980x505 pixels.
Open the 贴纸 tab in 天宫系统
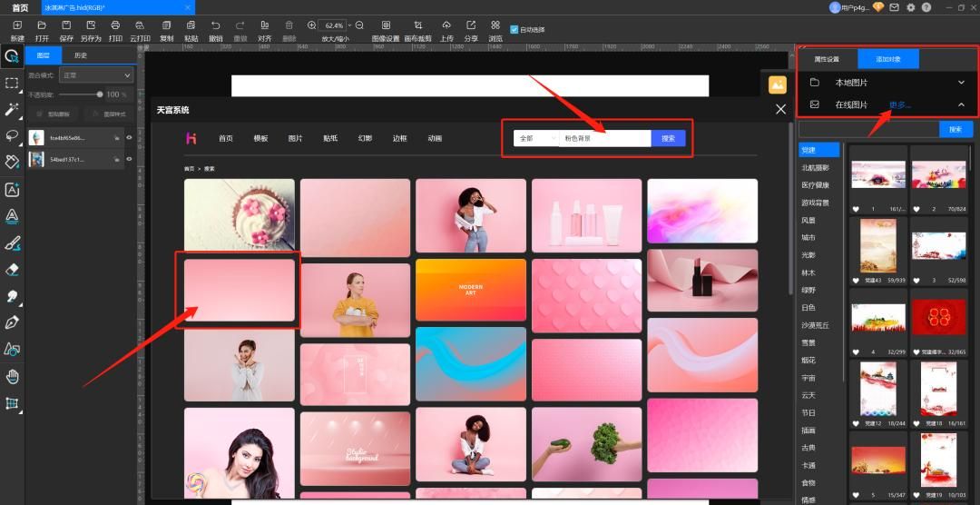click(330, 138)
